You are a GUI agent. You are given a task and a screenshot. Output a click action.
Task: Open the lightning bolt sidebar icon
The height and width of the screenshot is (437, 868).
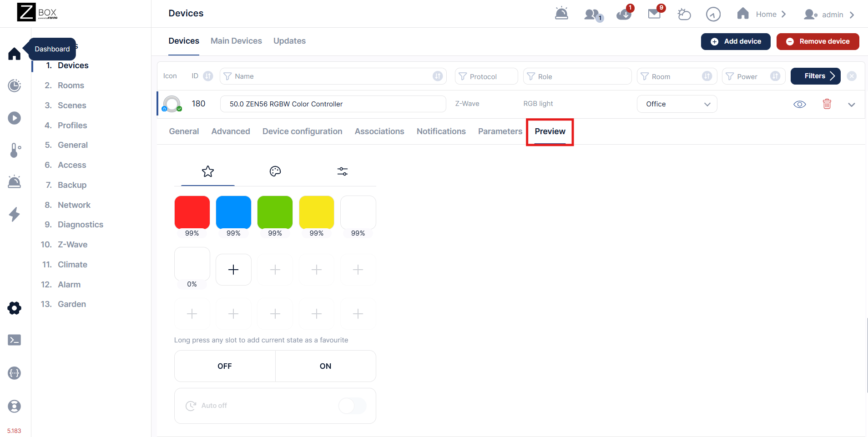[x=15, y=214]
